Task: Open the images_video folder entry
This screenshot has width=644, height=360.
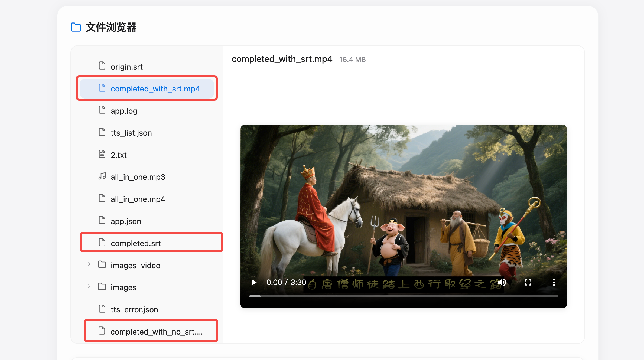Action: coord(135,265)
